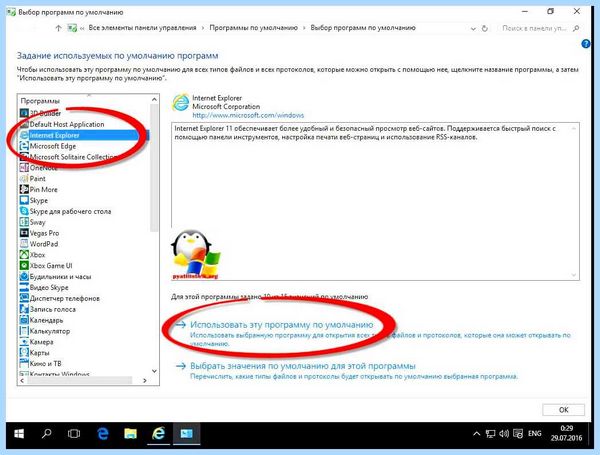Click the Vegas Pro icon
Screen dimensions: 600x455
pyautogui.click(x=24, y=233)
